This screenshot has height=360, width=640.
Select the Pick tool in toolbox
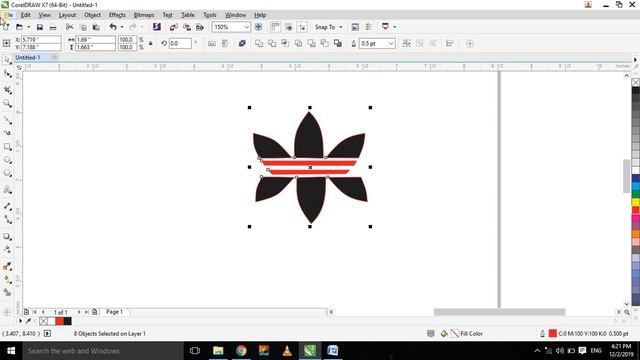pyautogui.click(x=7, y=60)
